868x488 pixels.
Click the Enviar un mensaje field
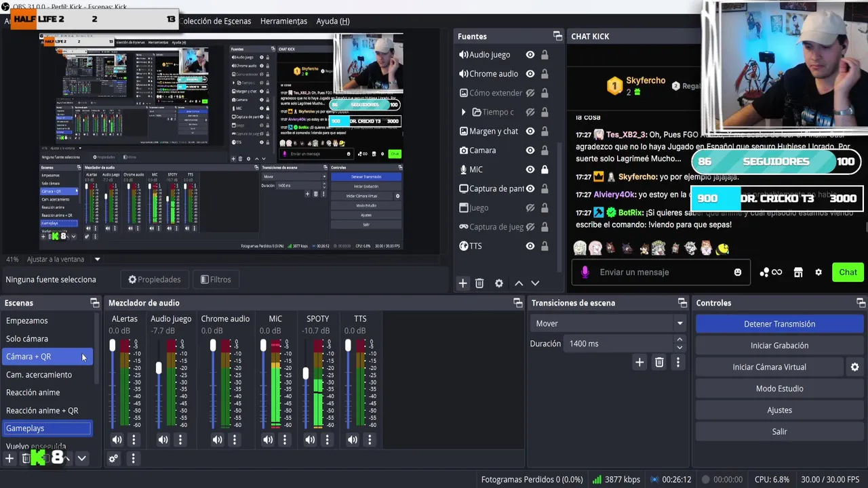click(661, 272)
